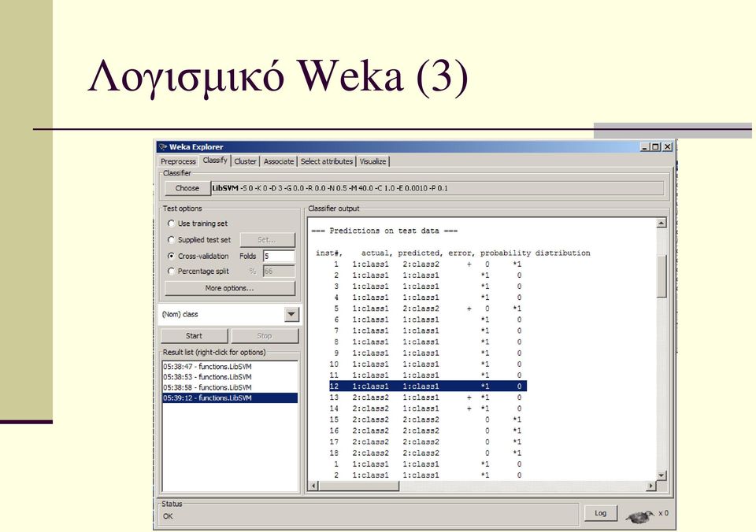The image size is (756, 532).
Task: Click the Choose classifier button
Action: [x=187, y=188]
